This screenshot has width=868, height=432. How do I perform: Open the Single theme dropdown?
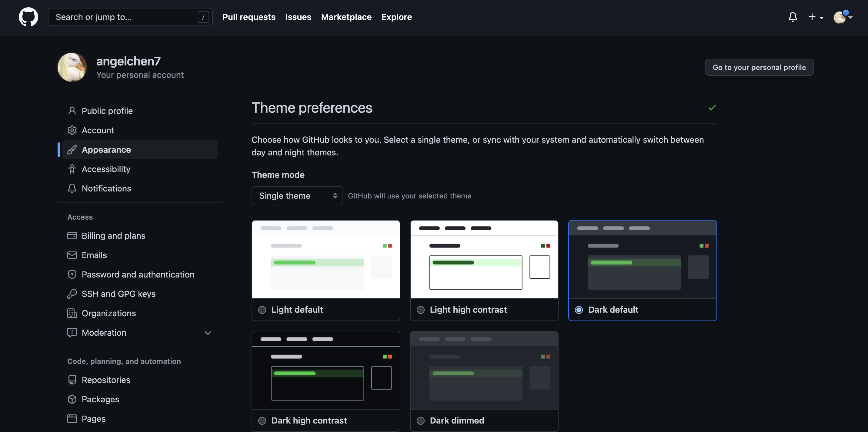click(x=297, y=196)
